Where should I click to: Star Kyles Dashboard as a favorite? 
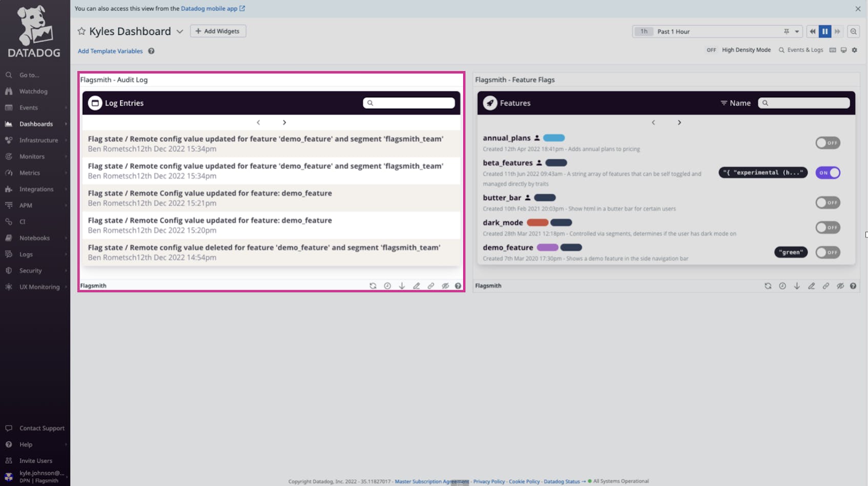tap(81, 31)
